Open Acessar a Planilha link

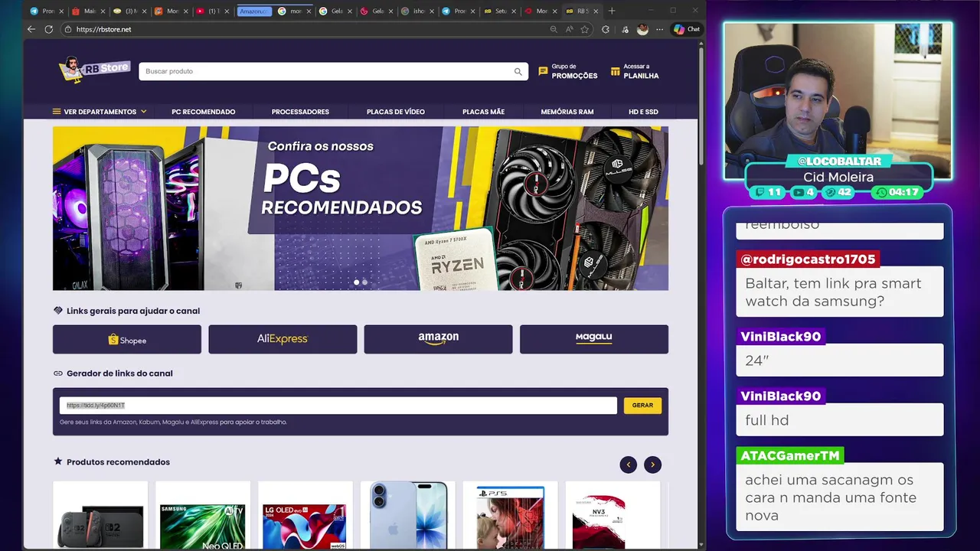(x=635, y=71)
